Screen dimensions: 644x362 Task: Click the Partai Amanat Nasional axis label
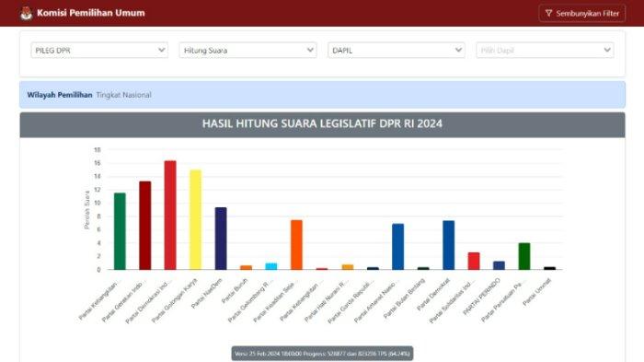click(376, 301)
